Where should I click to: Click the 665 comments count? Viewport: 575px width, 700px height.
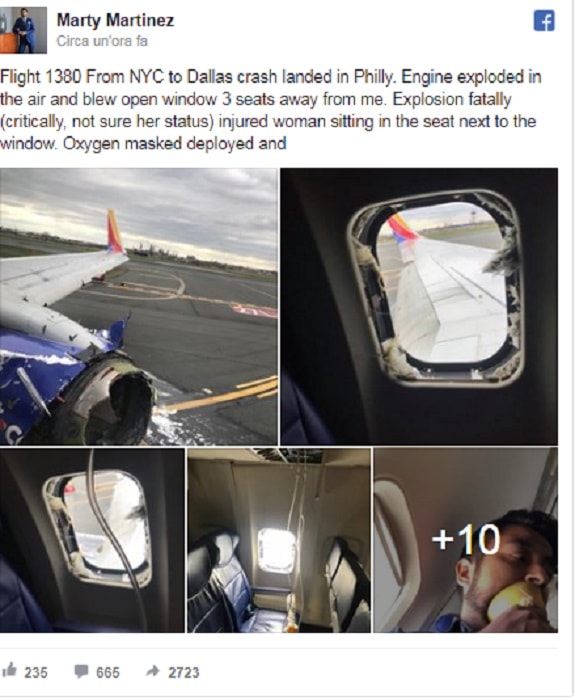tap(108, 672)
